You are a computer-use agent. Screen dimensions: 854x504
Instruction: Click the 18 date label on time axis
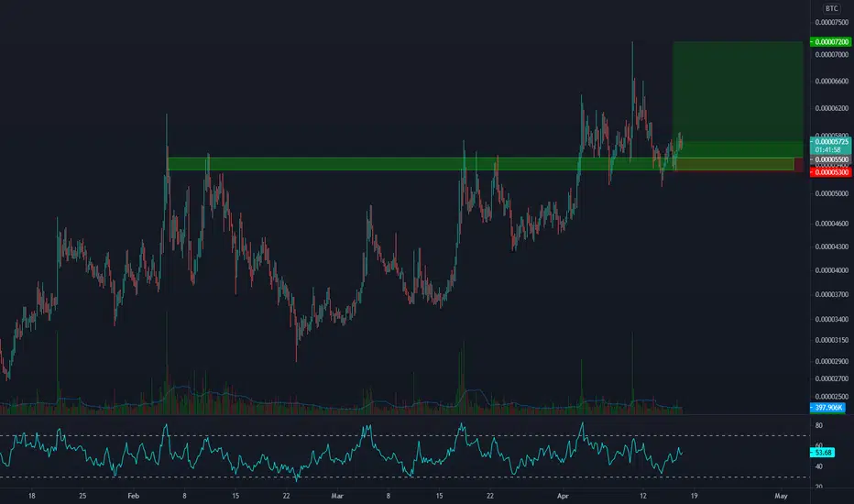[31, 496]
